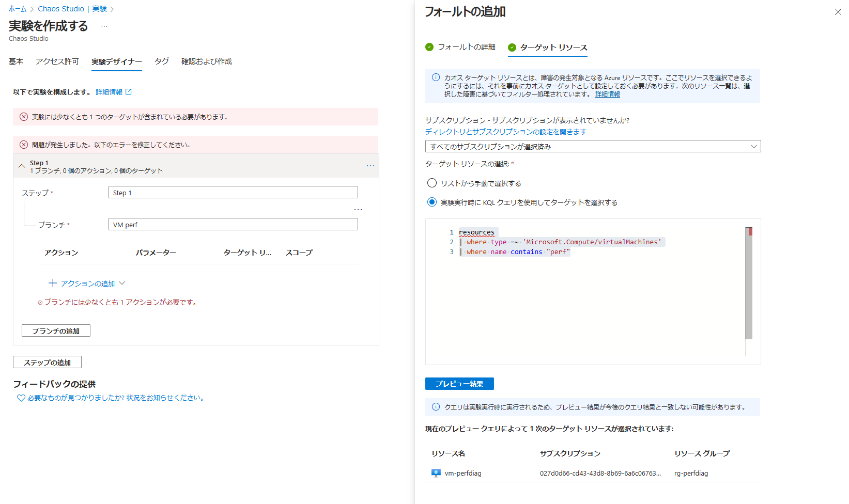This screenshot has height=504, width=849.
Task: Close the フォールトの追加 panel
Action: (x=838, y=12)
